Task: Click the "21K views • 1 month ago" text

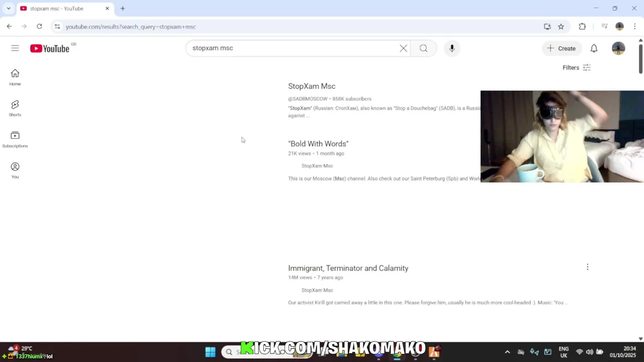Action: (316, 153)
